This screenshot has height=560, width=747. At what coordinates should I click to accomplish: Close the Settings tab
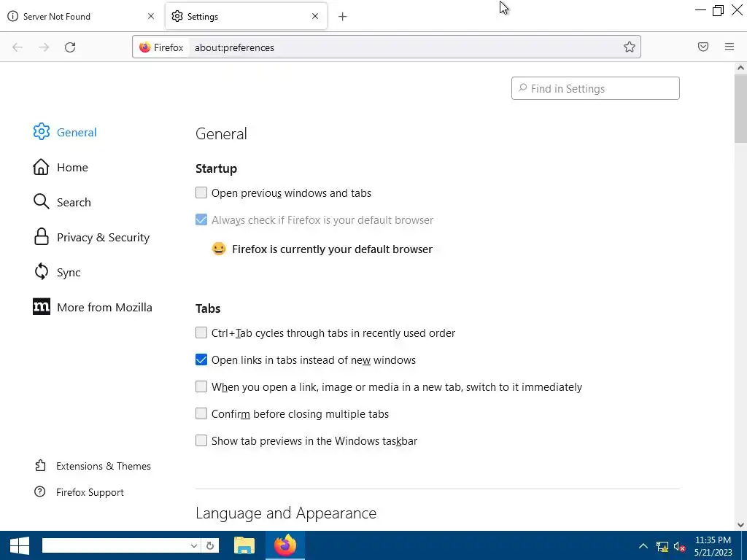(315, 16)
